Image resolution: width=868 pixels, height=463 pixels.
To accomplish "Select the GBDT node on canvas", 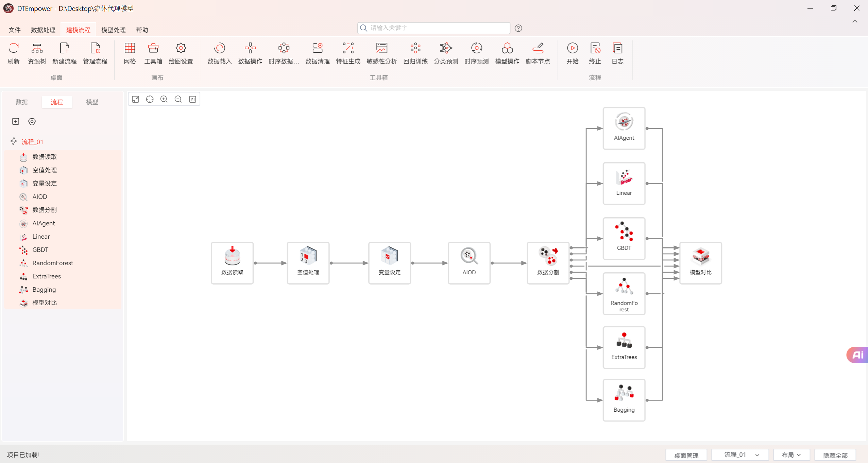I will 624,238.
